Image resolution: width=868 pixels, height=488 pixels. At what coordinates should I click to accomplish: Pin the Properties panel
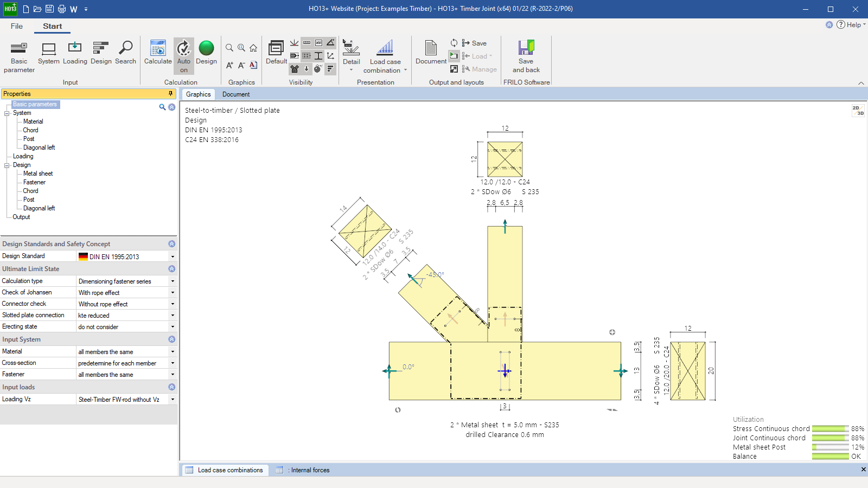pyautogui.click(x=170, y=94)
